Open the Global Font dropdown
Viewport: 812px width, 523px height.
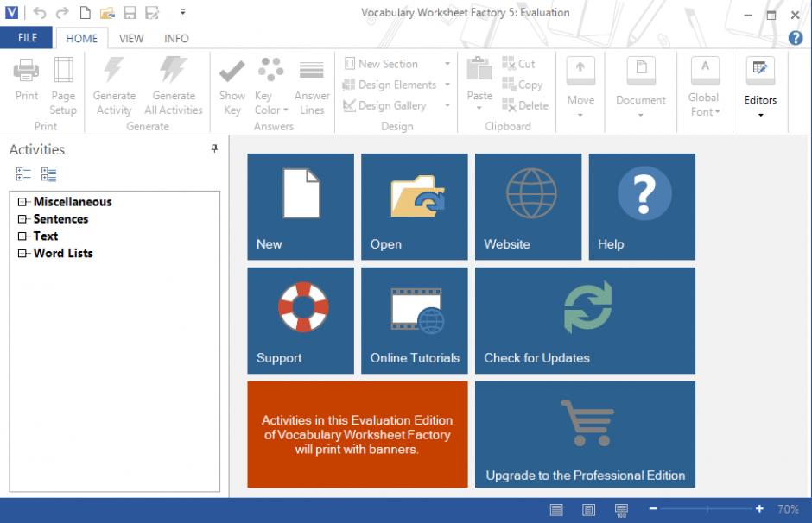705,87
